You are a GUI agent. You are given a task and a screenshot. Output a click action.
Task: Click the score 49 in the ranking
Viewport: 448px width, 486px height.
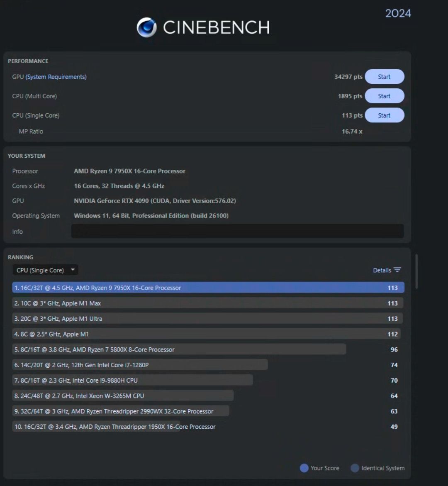click(x=394, y=427)
